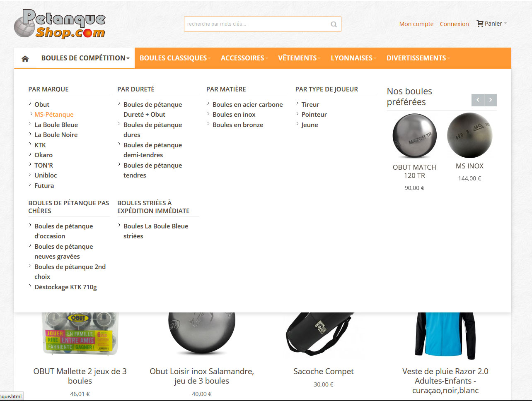Open Veste de pluie Razor 2.0 product
The image size is (532, 401).
[x=445, y=381]
